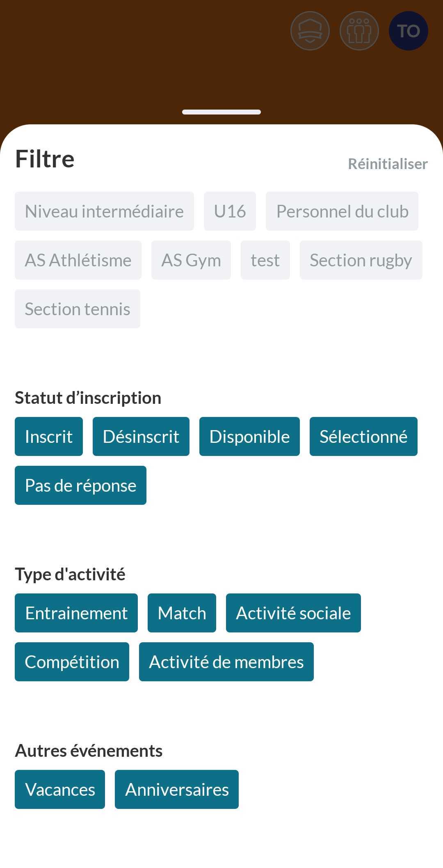Tap the TO profile avatar
This screenshot has width=443, height=868.
pos(408,31)
